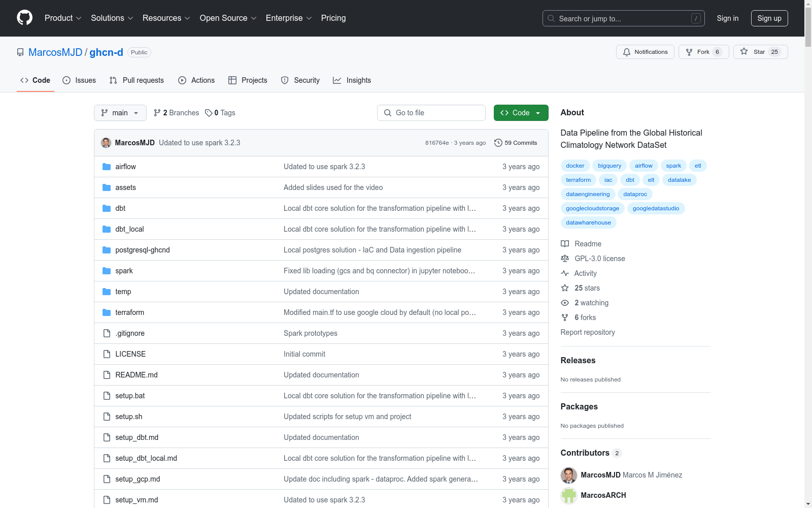
Task: Expand the Product menu
Action: pos(63,18)
